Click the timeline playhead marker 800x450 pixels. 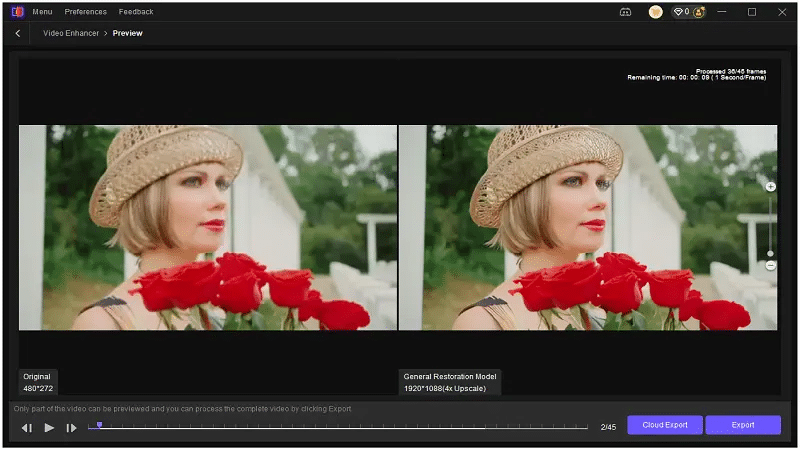[99, 425]
